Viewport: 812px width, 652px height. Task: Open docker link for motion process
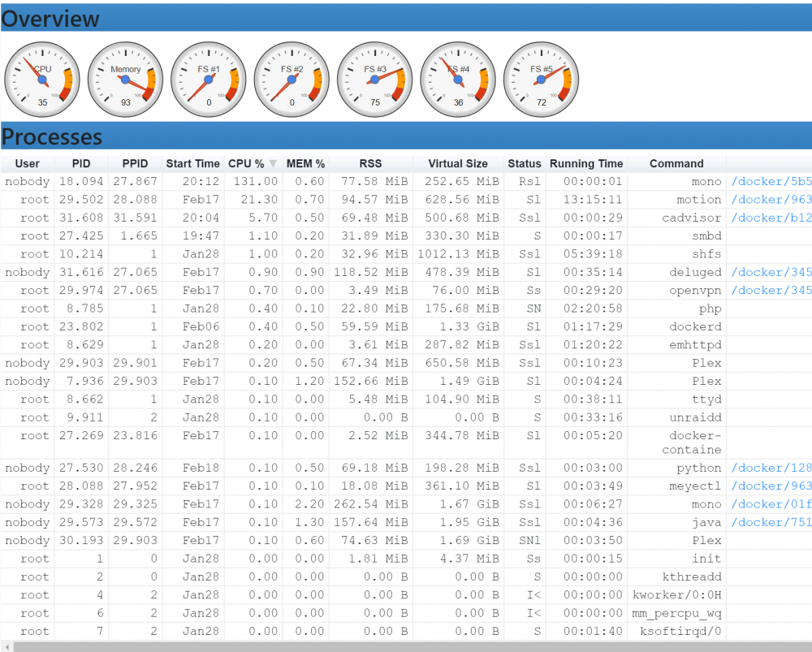click(x=771, y=200)
